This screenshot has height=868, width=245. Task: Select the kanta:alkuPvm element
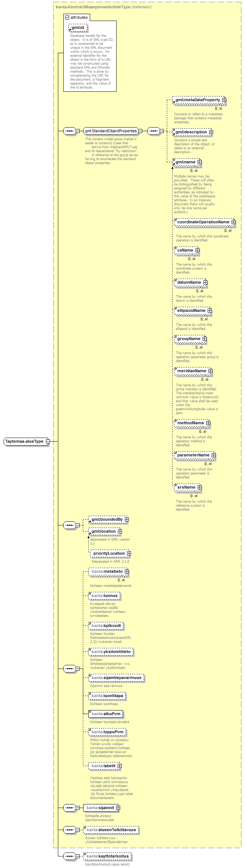(x=106, y=714)
